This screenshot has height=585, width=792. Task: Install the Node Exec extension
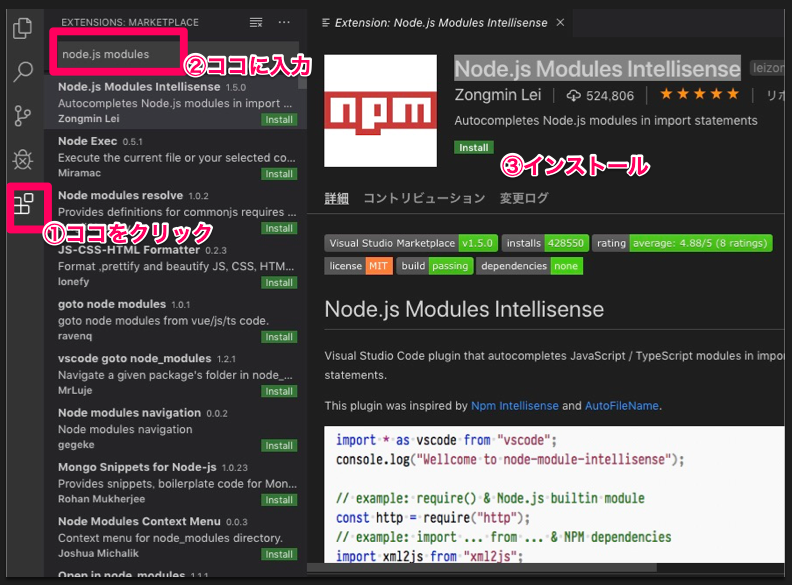pos(279,174)
